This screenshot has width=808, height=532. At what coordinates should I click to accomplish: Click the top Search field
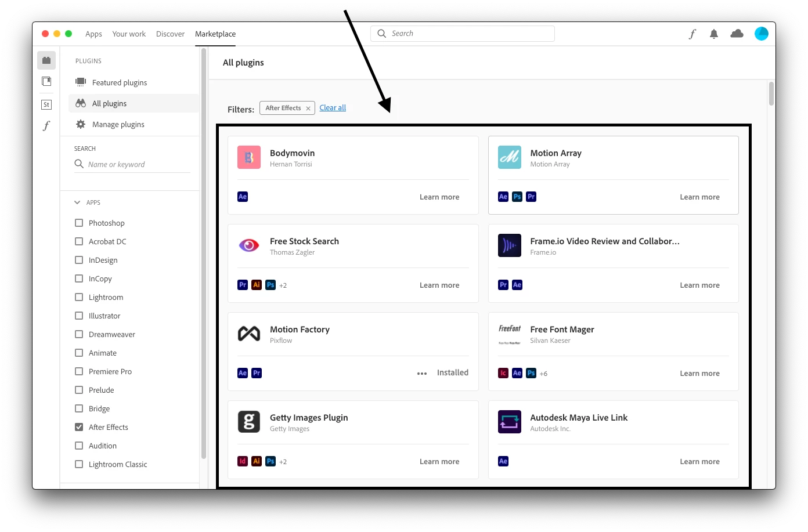[463, 34]
